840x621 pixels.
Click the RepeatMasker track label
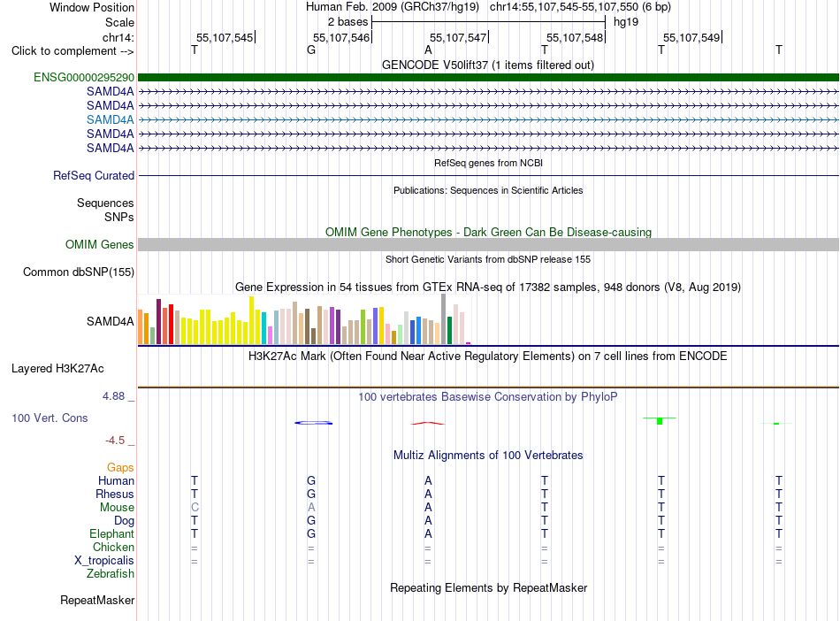[97, 600]
